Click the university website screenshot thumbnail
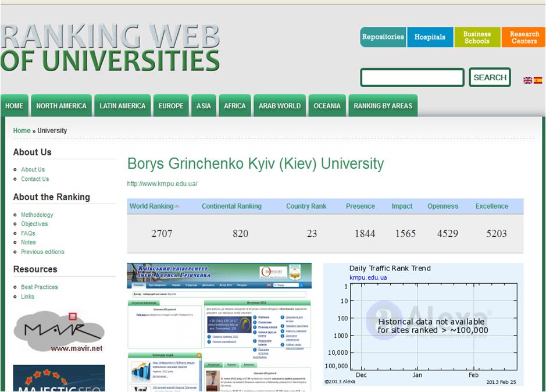The width and height of the screenshot is (546, 392). (x=219, y=327)
